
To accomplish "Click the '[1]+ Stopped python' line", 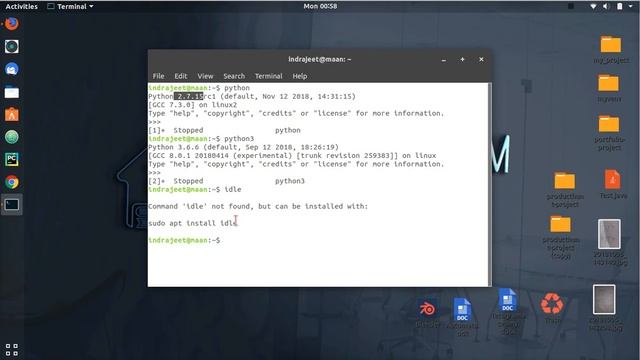I will tap(224, 130).
